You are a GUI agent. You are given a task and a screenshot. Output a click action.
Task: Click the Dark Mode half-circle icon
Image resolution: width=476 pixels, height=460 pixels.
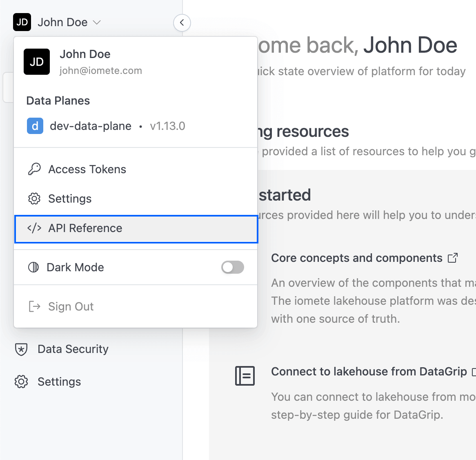[34, 267]
